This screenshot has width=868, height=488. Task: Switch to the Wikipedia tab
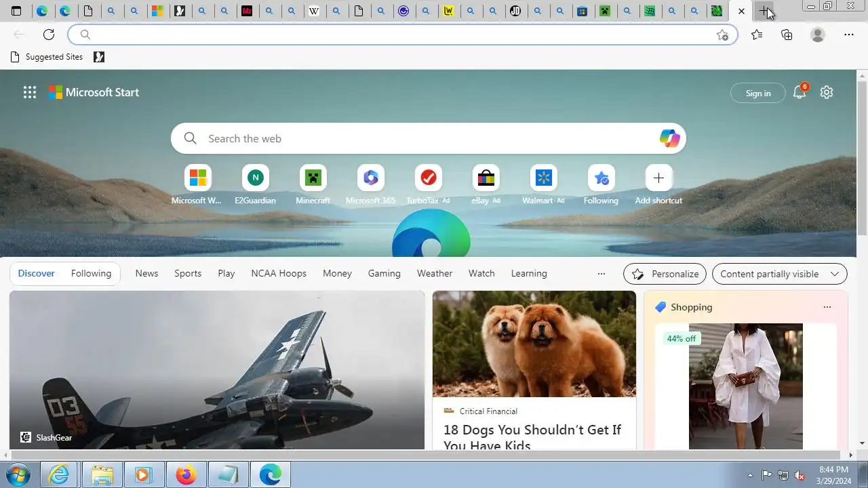[314, 11]
